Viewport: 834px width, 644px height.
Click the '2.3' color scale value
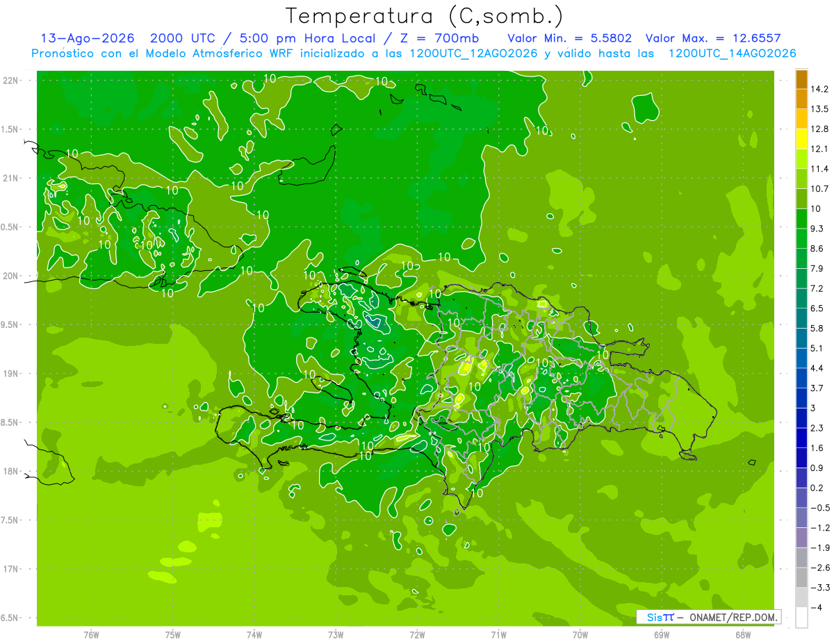coord(817,428)
